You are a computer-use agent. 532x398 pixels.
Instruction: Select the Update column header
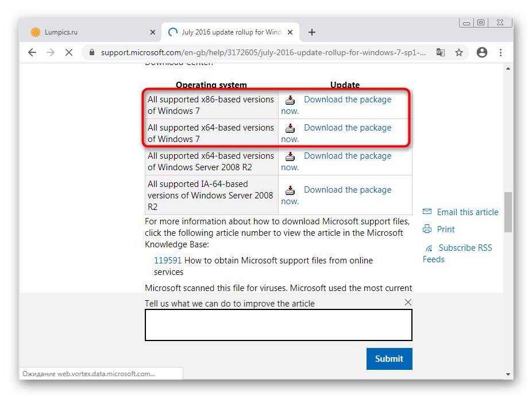pyautogui.click(x=345, y=85)
